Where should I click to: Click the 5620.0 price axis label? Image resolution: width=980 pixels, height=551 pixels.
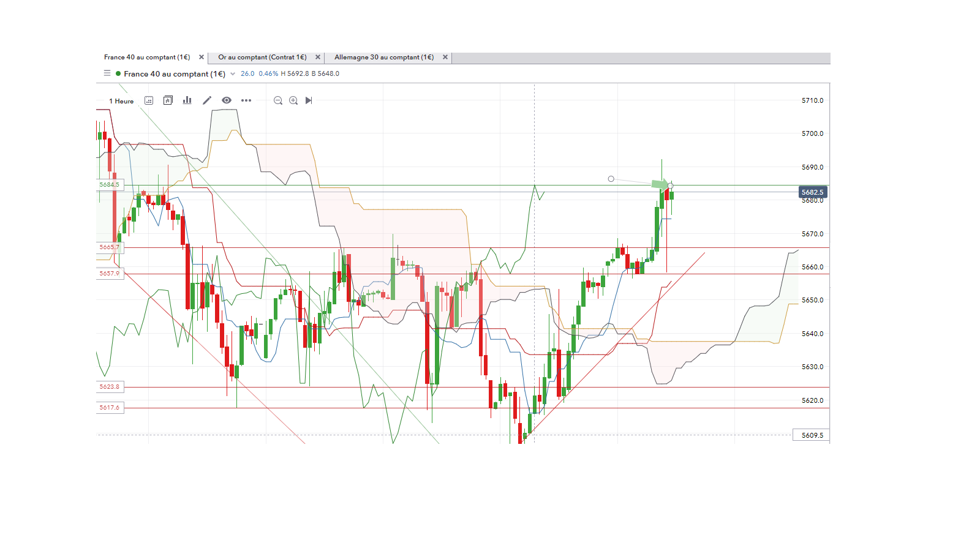(813, 400)
